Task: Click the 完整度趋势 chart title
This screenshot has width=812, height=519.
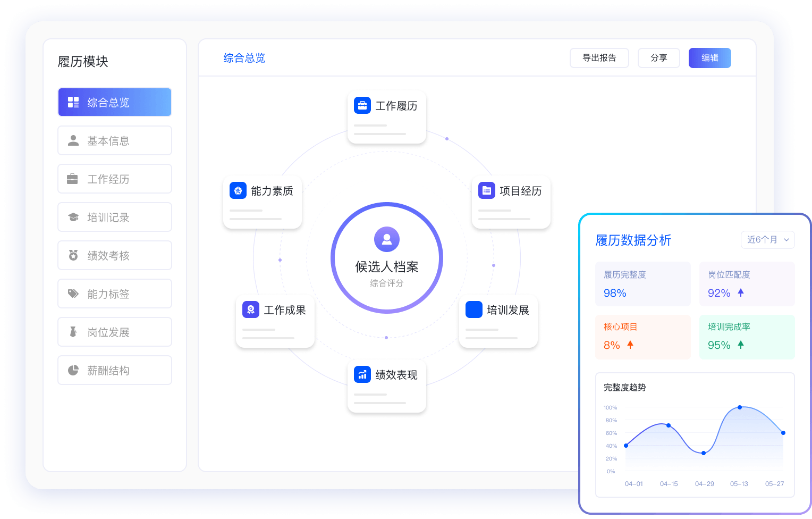Action: [x=625, y=387]
